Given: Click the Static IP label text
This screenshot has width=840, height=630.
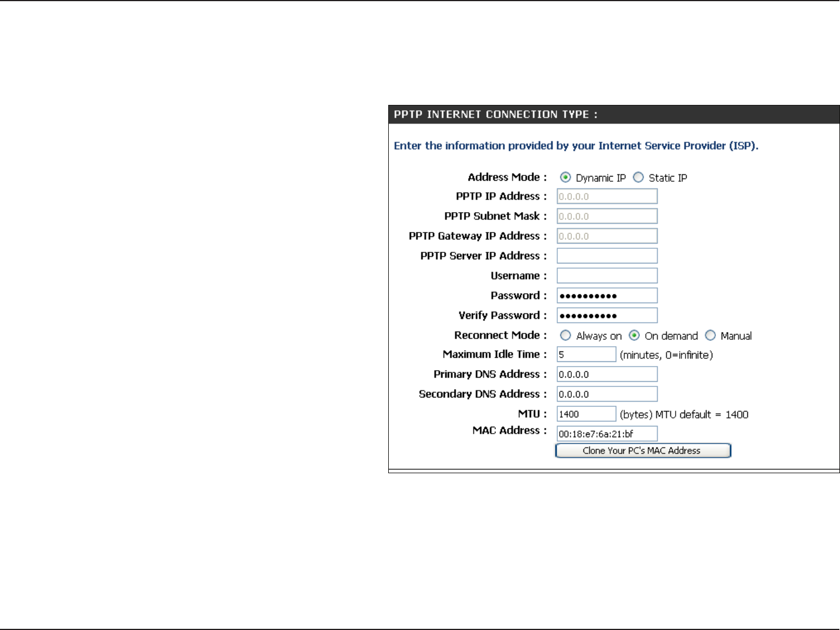Looking at the screenshot, I should tap(668, 178).
